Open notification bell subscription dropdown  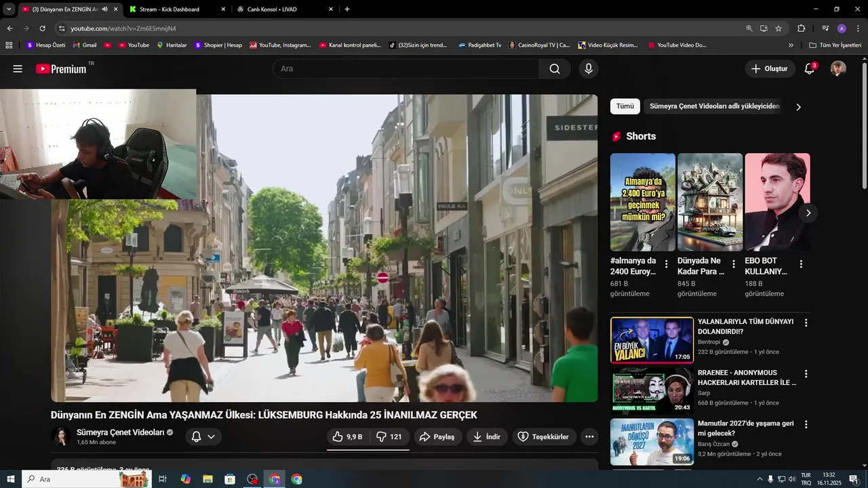pyautogui.click(x=203, y=436)
